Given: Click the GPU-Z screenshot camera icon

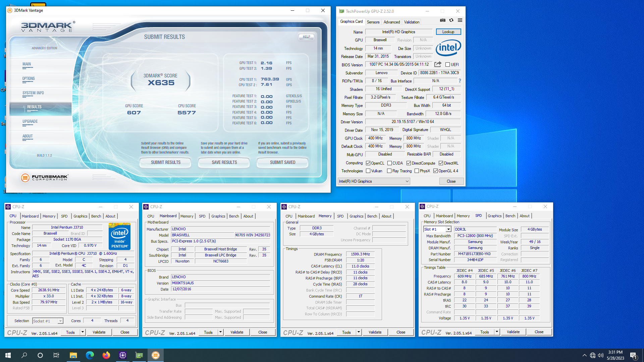Looking at the screenshot, I should 443,20.
